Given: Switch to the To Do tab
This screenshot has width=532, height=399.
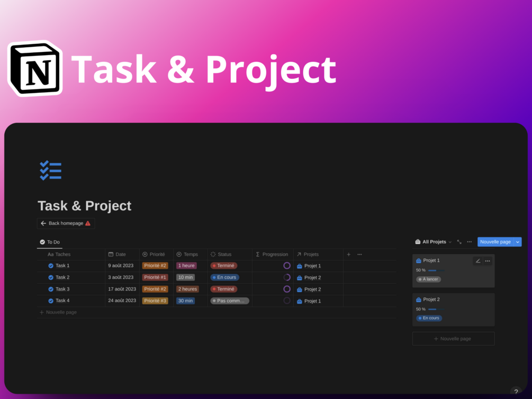Looking at the screenshot, I should [x=50, y=242].
